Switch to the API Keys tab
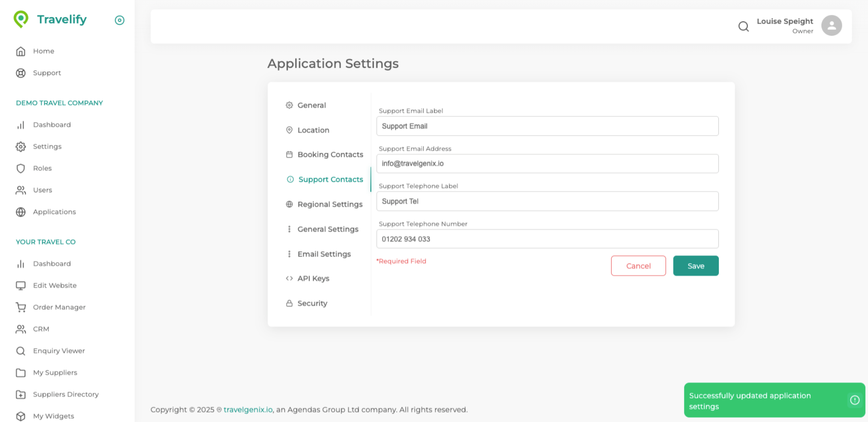The height and width of the screenshot is (422, 868). (313, 279)
